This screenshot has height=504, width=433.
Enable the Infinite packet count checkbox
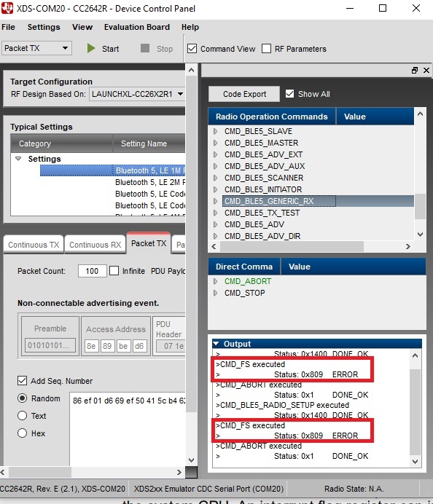click(x=114, y=271)
